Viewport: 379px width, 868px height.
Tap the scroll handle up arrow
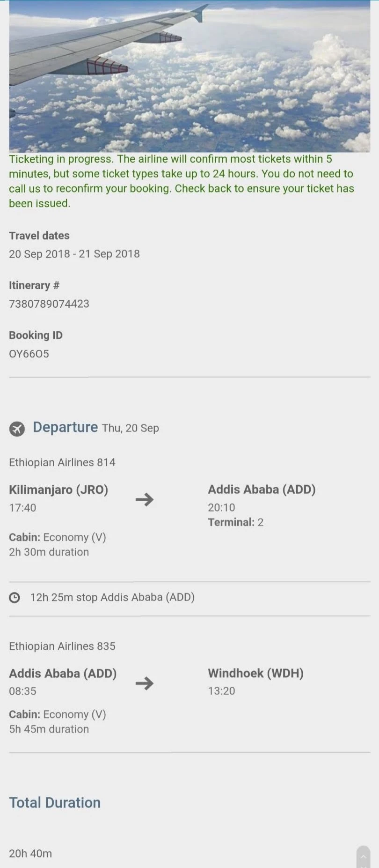(363, 856)
